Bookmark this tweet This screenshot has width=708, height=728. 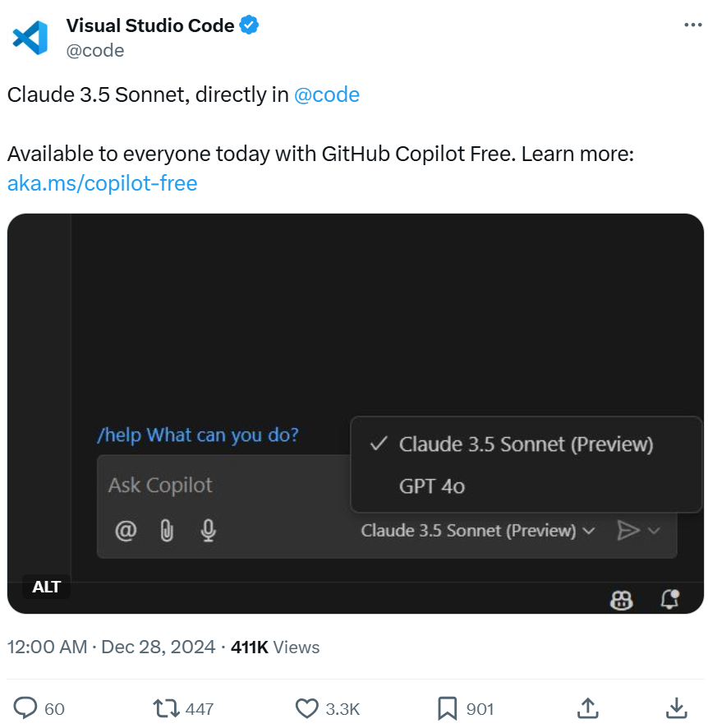coord(447,708)
